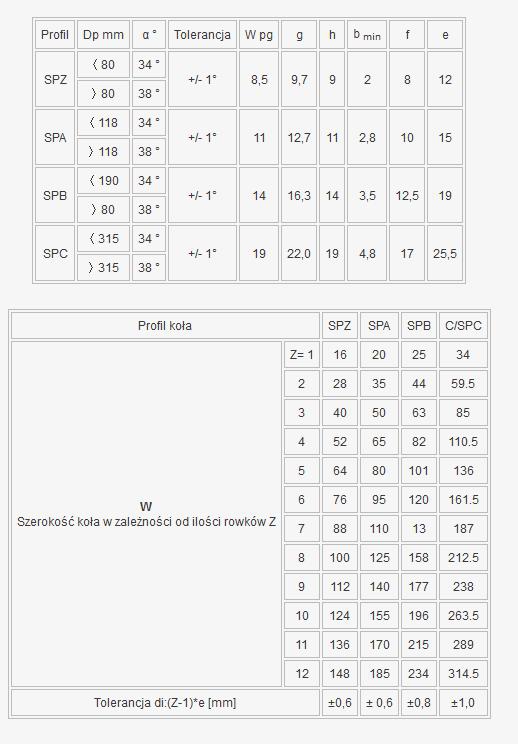Screen dimensions: 518x744
Task: Select the Profil koła header cell
Action: (x=165, y=326)
